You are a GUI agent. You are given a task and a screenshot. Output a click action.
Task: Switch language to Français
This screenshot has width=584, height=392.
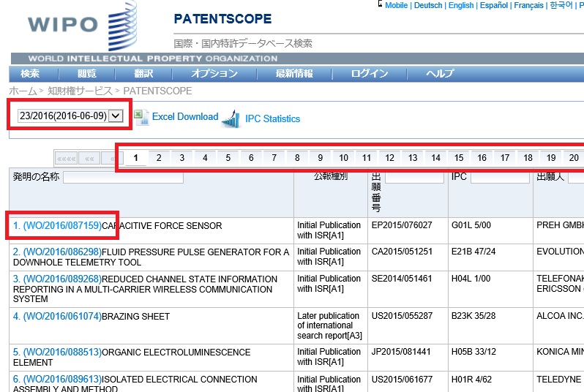529,5
